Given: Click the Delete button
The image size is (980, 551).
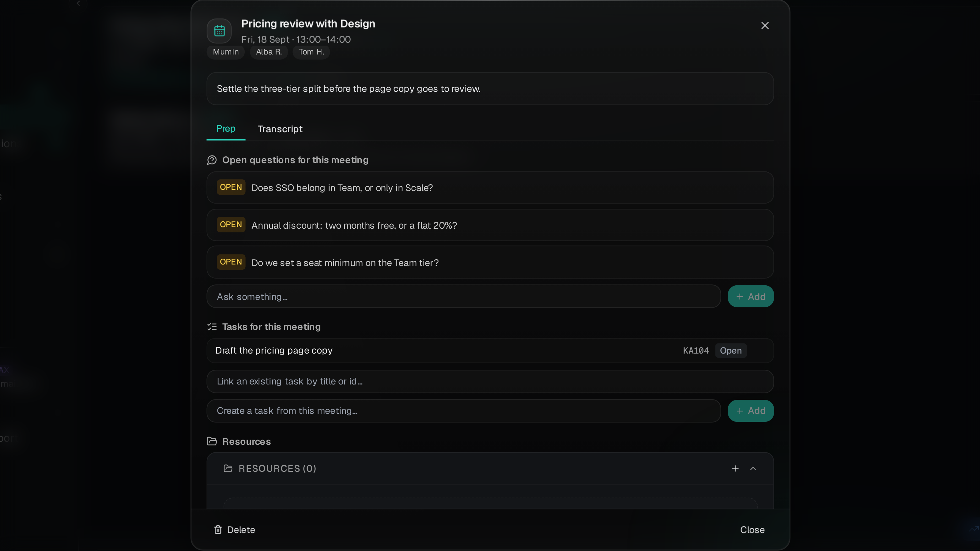Looking at the screenshot, I should click(x=234, y=530).
